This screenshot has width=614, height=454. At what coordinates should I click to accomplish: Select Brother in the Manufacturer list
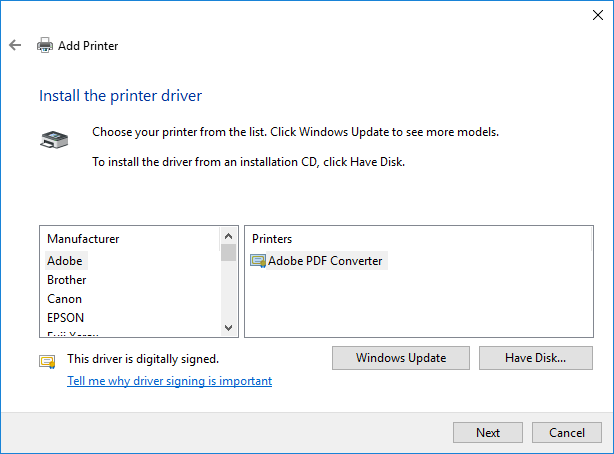[x=67, y=280]
